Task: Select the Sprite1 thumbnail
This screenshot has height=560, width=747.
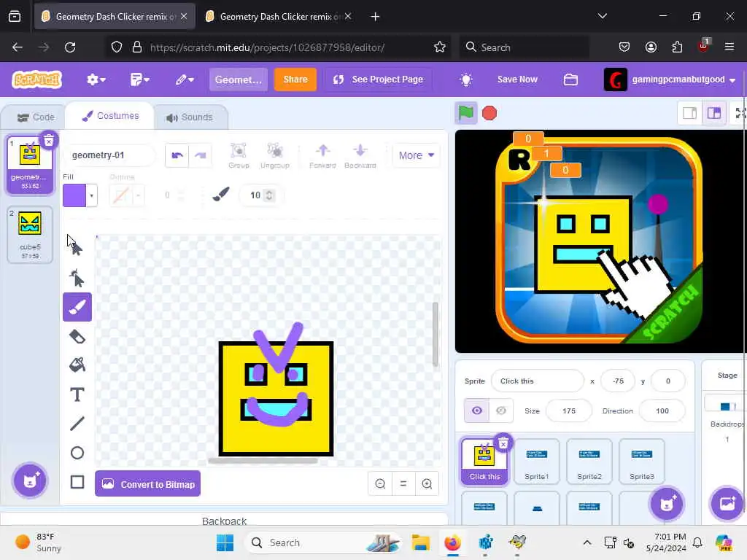Action: tap(536, 461)
